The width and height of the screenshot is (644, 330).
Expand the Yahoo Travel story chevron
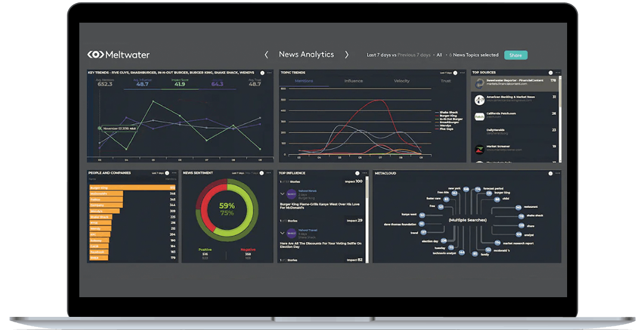point(282,233)
